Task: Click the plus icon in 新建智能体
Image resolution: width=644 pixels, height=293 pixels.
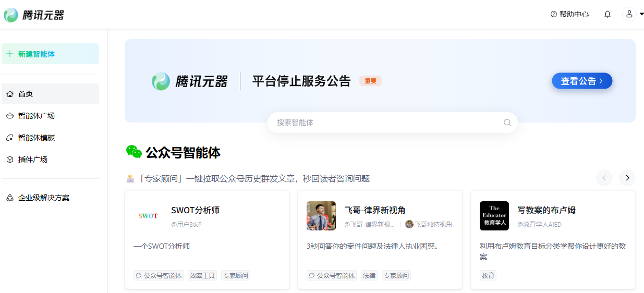Action: (x=10, y=54)
